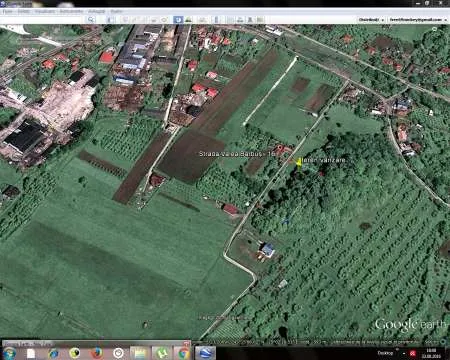Select the Add Path tool

click(x=144, y=20)
